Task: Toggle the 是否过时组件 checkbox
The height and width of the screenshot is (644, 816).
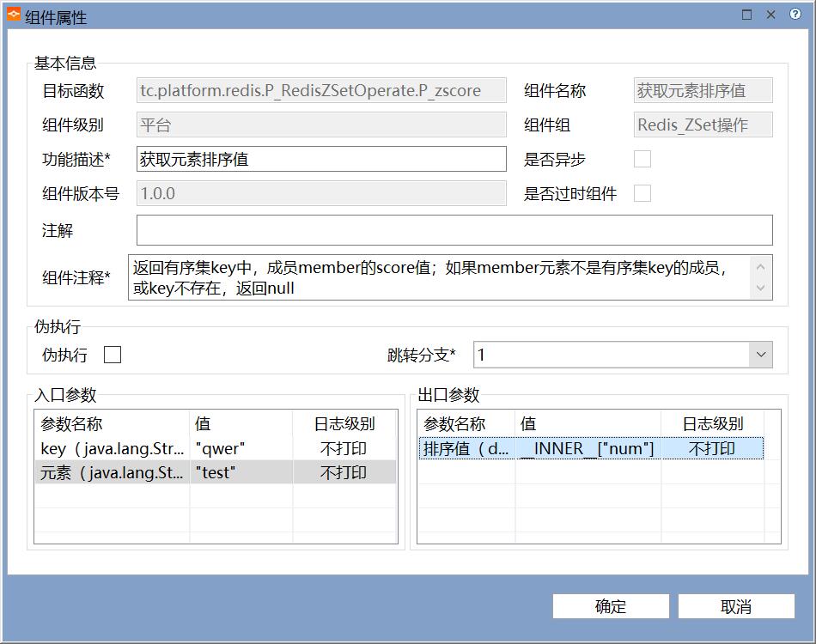Action: point(642,193)
